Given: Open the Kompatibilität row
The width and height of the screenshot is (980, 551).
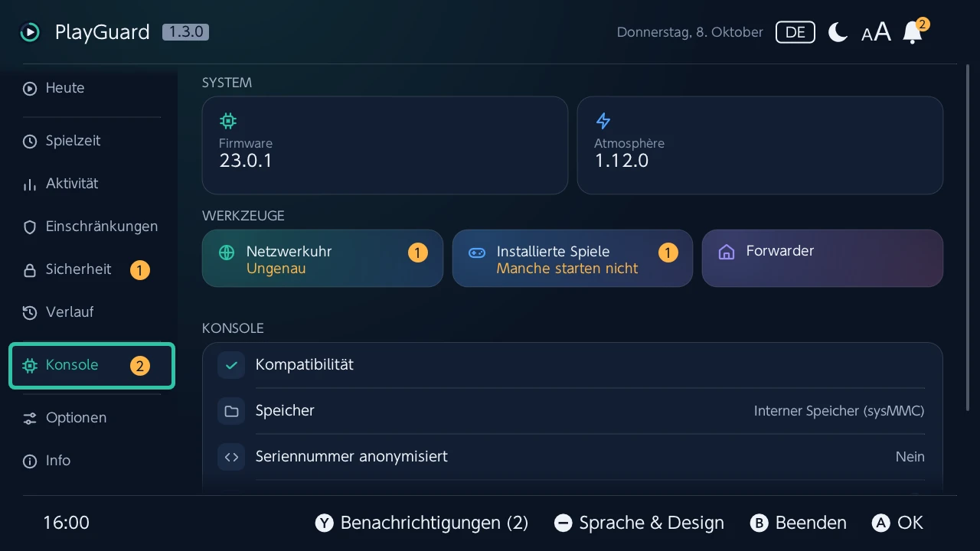Looking at the screenshot, I should click(572, 365).
